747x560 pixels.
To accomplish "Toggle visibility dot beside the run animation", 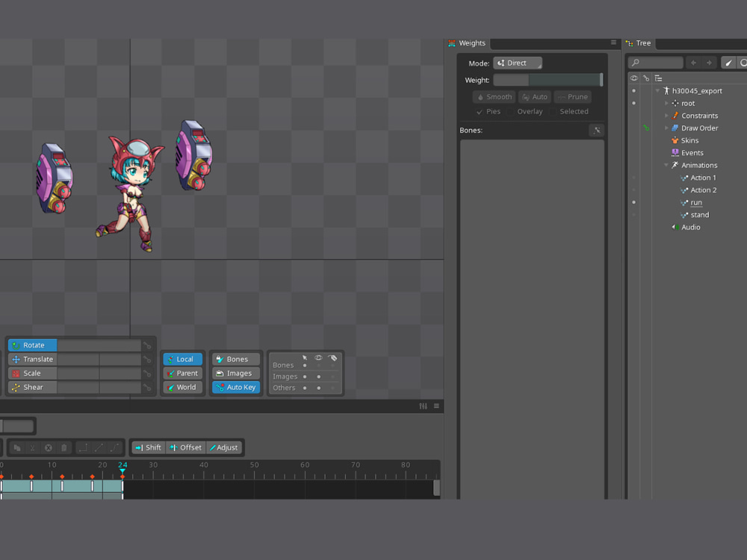I will pos(633,202).
